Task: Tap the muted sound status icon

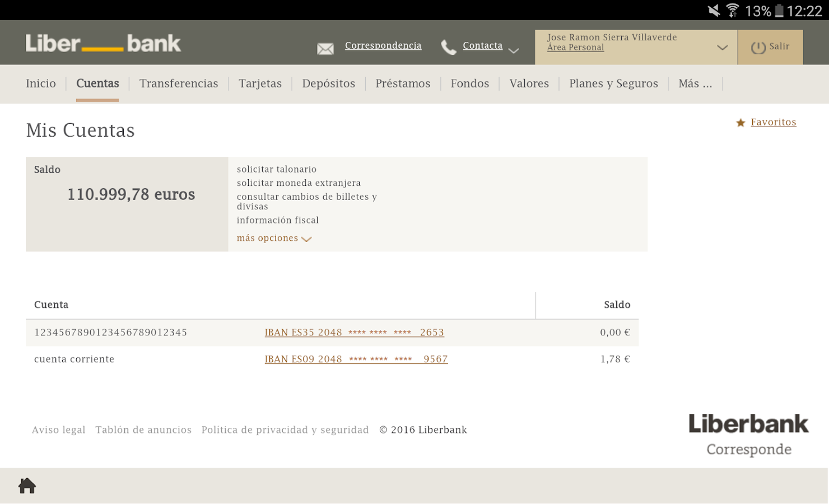Action: click(714, 10)
